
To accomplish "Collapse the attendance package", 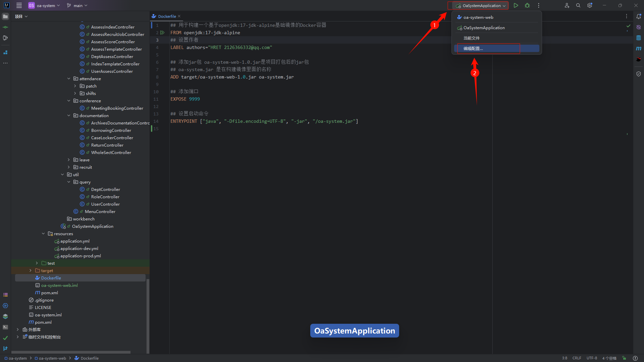I will pyautogui.click(x=69, y=79).
